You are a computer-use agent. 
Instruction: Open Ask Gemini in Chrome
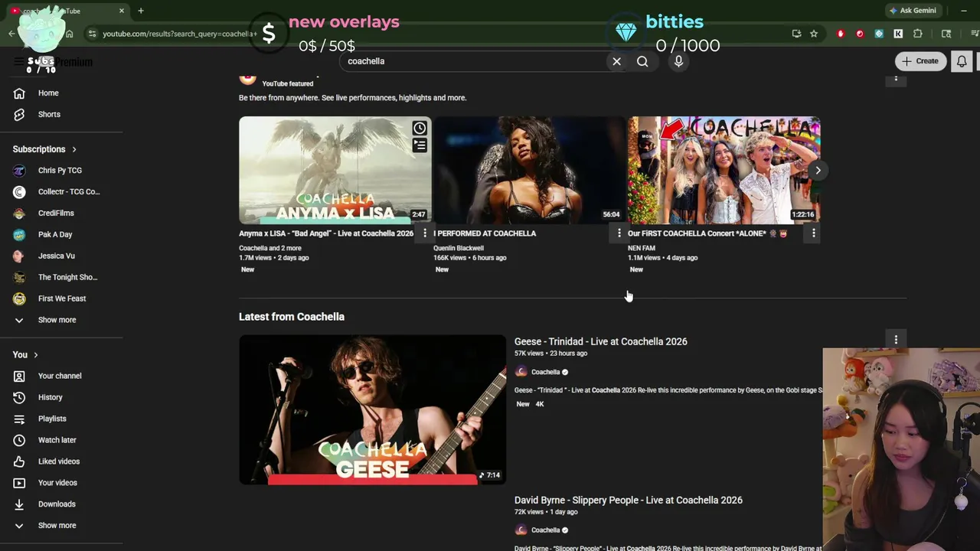[x=913, y=11]
